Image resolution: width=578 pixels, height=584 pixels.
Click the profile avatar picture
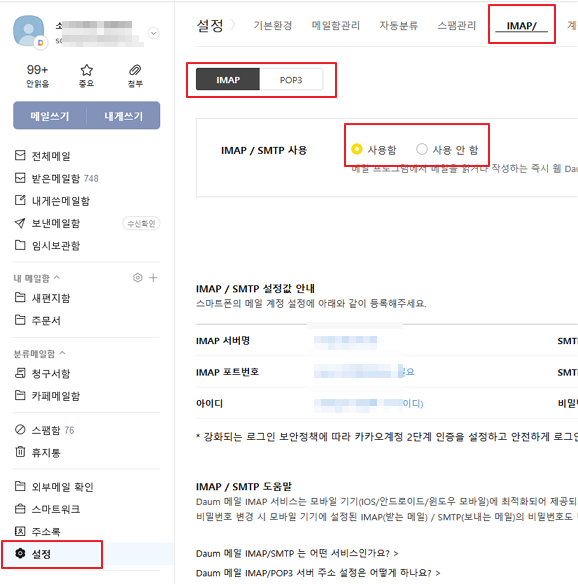29,31
